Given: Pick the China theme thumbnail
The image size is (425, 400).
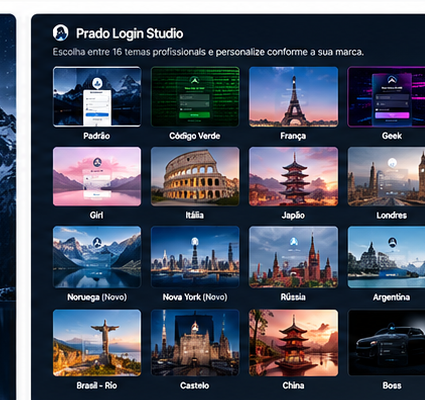Looking at the screenshot, I should pyautogui.click(x=293, y=343).
